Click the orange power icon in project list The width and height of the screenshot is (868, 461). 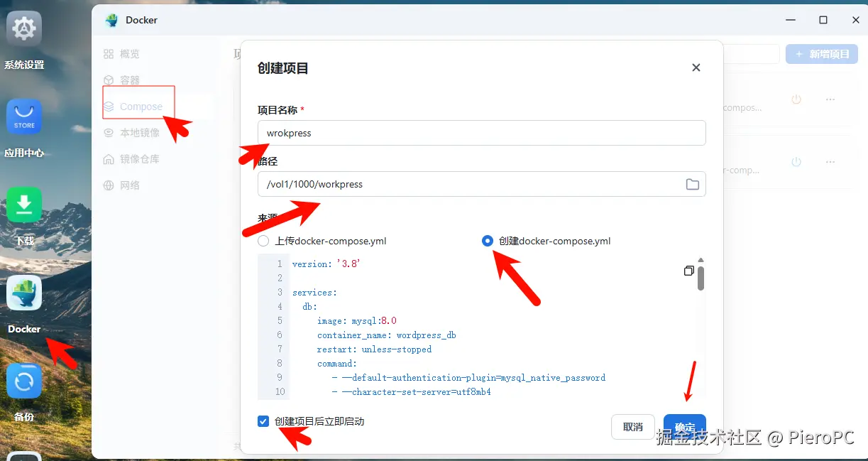796,99
